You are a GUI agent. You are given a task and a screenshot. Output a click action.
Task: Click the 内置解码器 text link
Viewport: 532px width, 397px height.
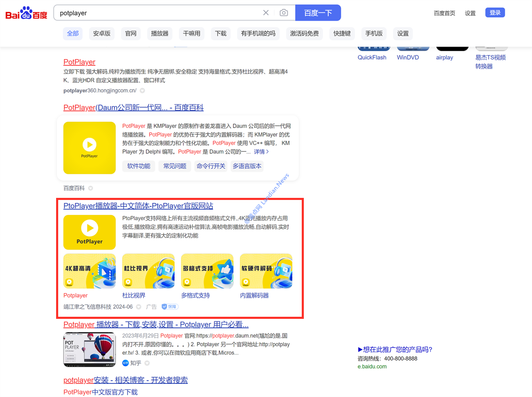click(x=254, y=296)
